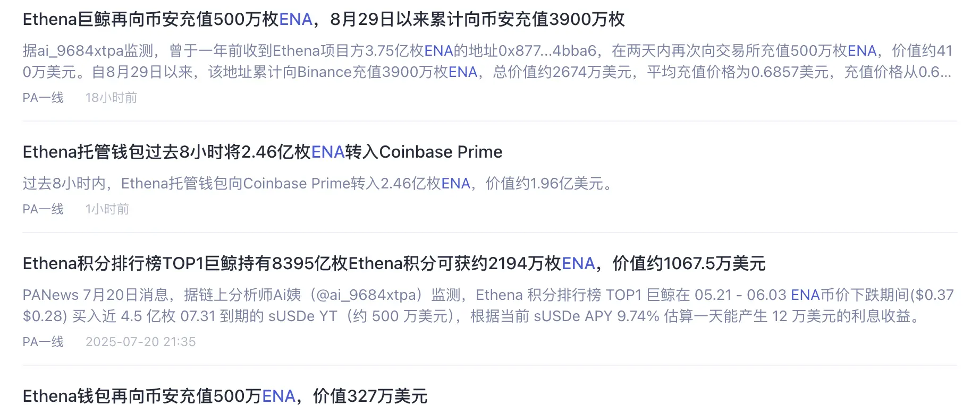Click the 2025-07-20 21:35 timestamp

pyautogui.click(x=140, y=342)
